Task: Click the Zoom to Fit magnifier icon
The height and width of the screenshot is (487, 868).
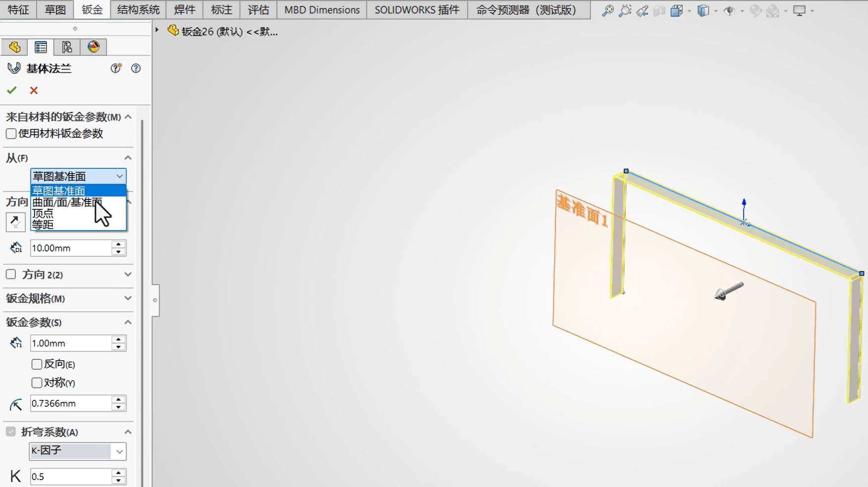Action: pos(607,10)
